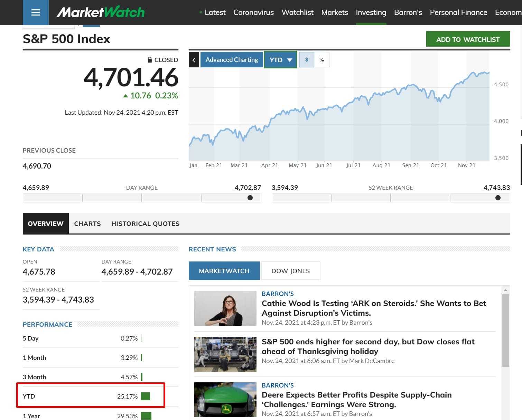The width and height of the screenshot is (522, 420).
Task: Click the MarketWatch logo
Action: (101, 12)
